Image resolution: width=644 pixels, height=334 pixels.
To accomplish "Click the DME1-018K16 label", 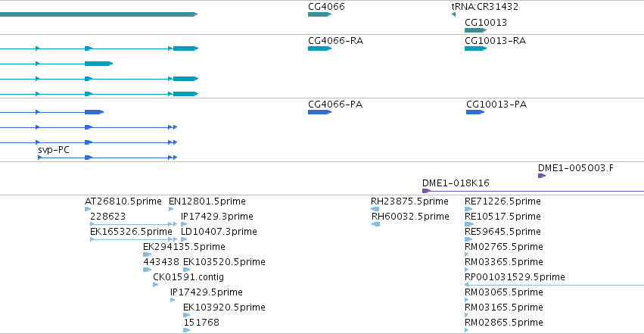I will click(x=456, y=183).
